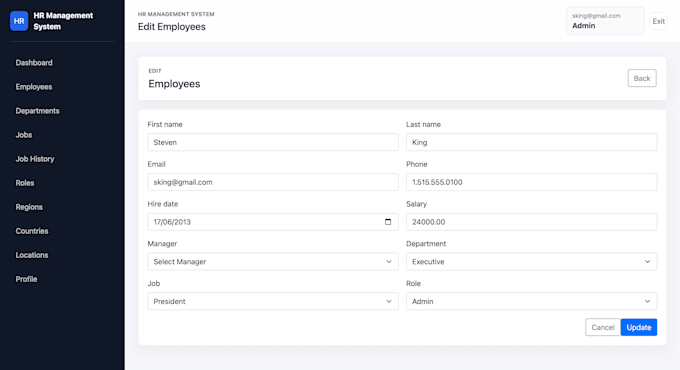Screen dimensions: 680x370
Task: Open Locations in the sidebar
Action: tap(32, 255)
